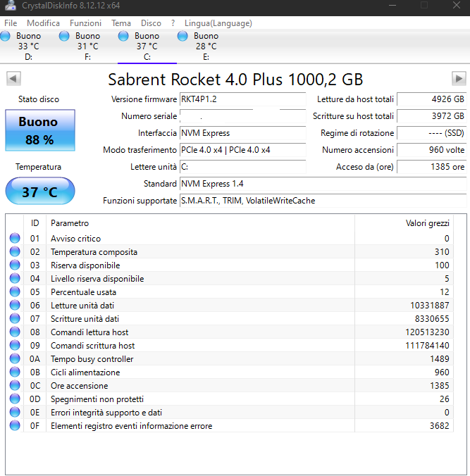Click status icon of Spegnimenti non protetti row
The image size is (470, 476).
[15, 399]
